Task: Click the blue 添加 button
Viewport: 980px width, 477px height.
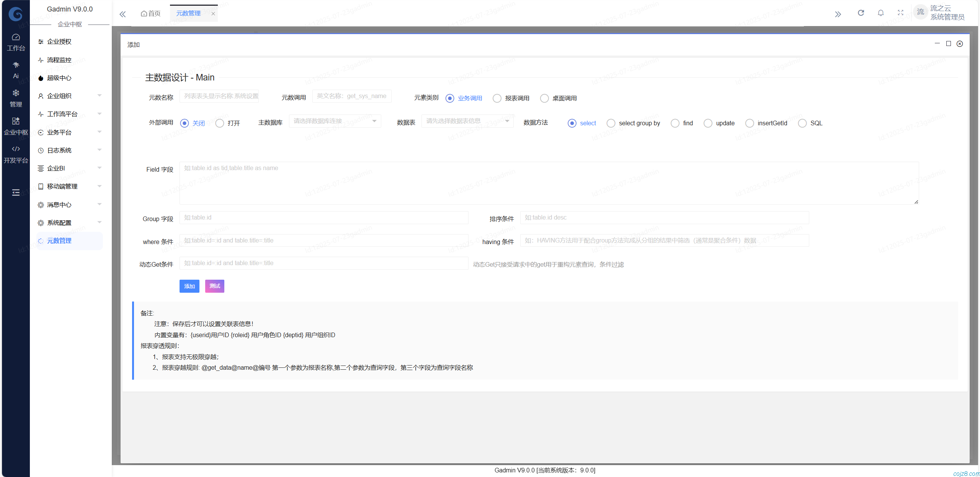Action: coord(189,286)
